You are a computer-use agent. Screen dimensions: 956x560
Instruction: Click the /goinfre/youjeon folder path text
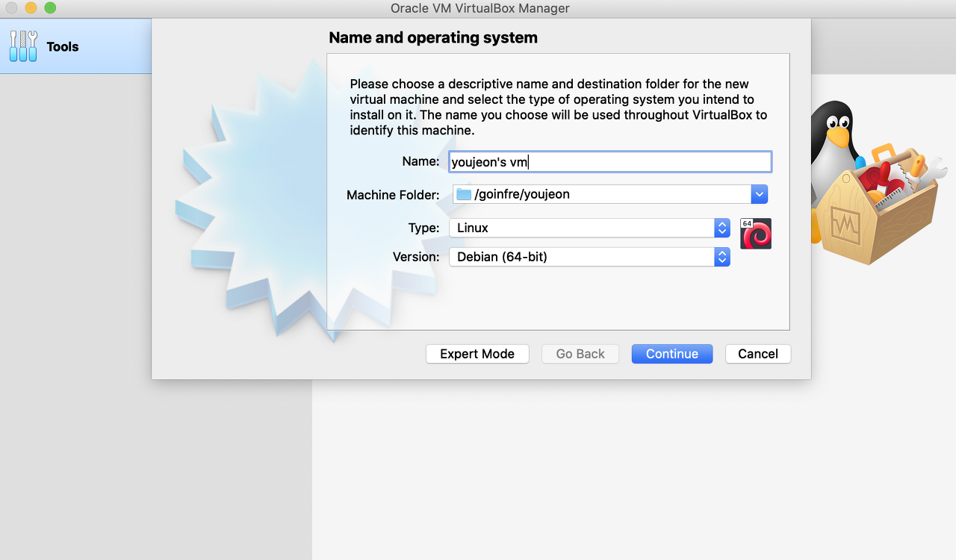[x=522, y=194]
